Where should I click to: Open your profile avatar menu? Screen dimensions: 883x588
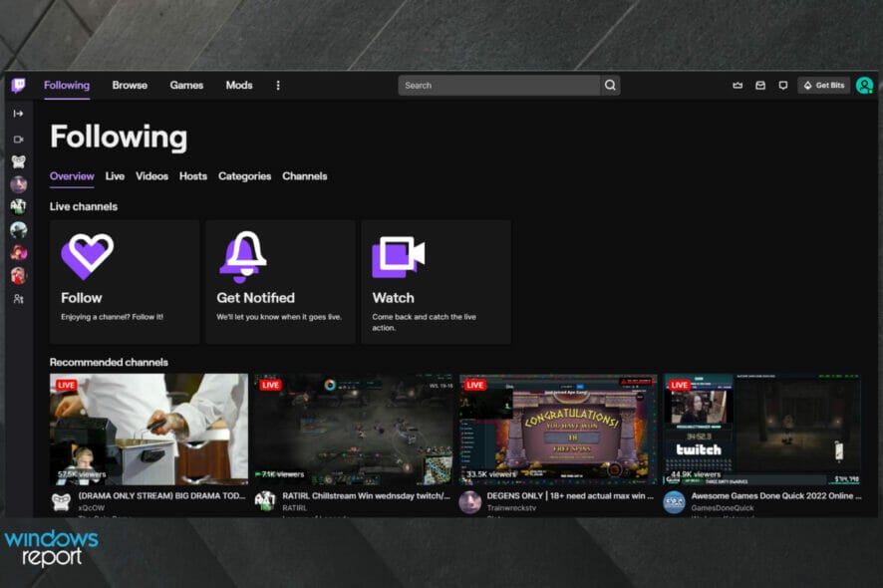pos(865,86)
